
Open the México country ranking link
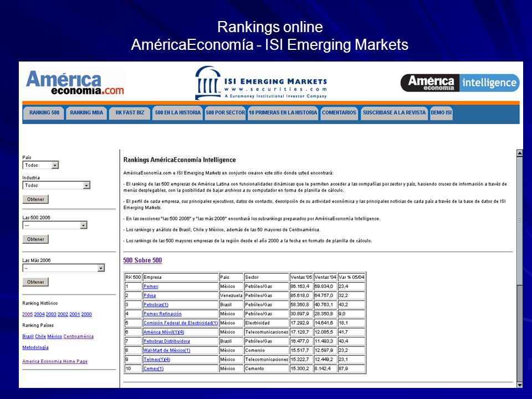click(x=55, y=336)
